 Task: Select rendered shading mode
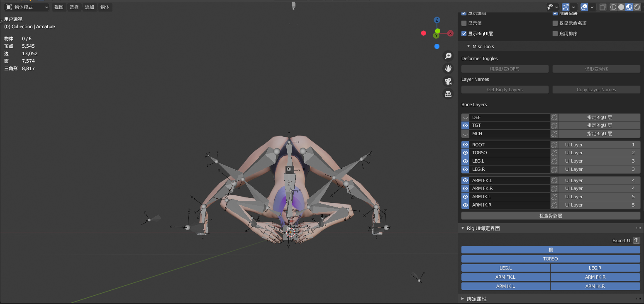pos(637,7)
